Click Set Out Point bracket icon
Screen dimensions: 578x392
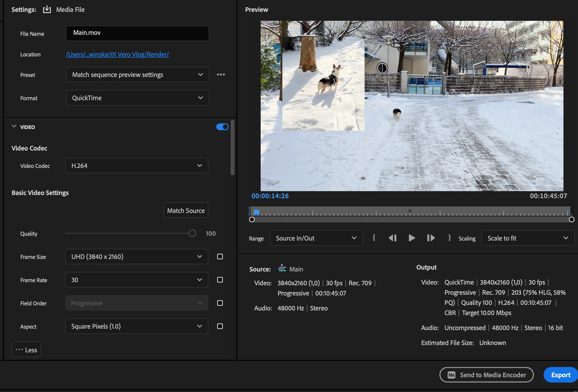coord(449,238)
